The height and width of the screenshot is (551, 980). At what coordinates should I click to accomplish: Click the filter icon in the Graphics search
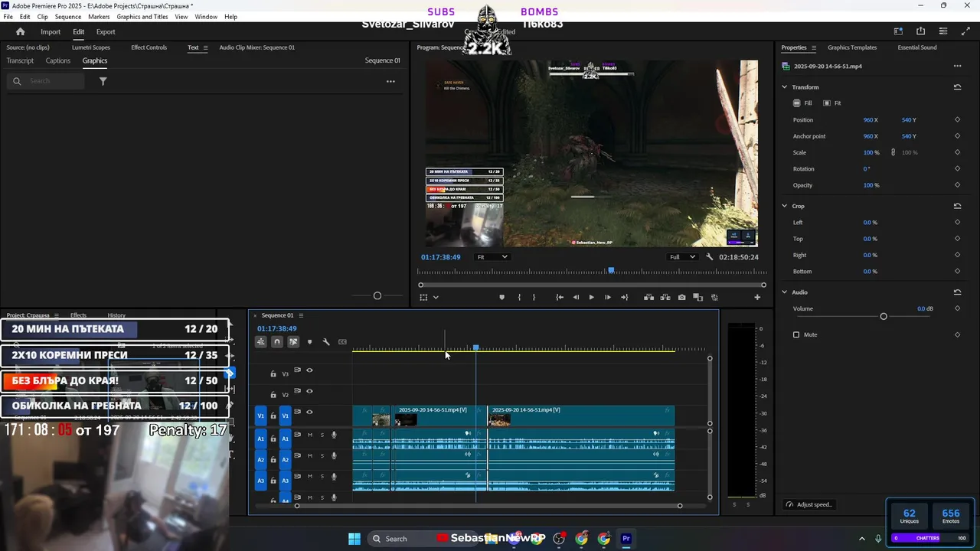click(x=103, y=81)
